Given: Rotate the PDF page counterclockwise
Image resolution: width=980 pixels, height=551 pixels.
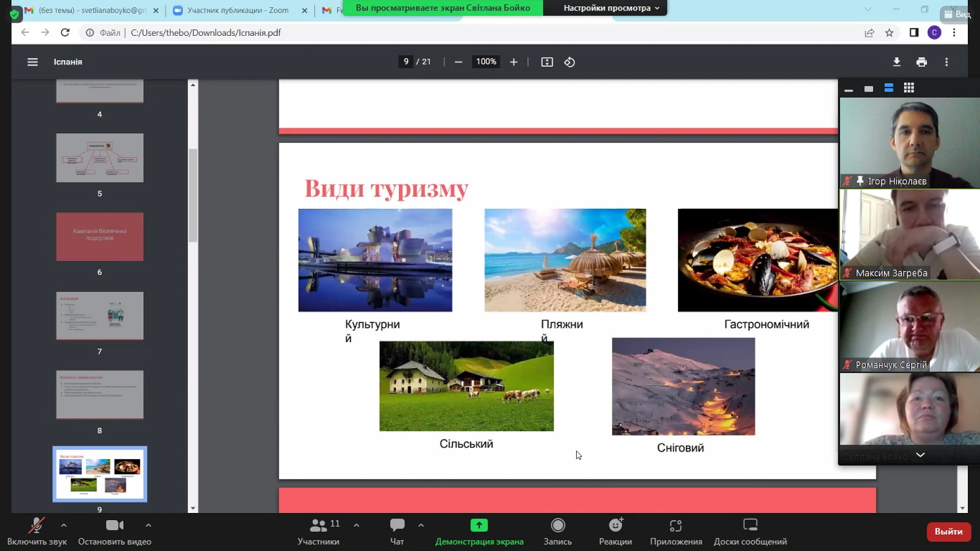Looking at the screenshot, I should coord(570,62).
